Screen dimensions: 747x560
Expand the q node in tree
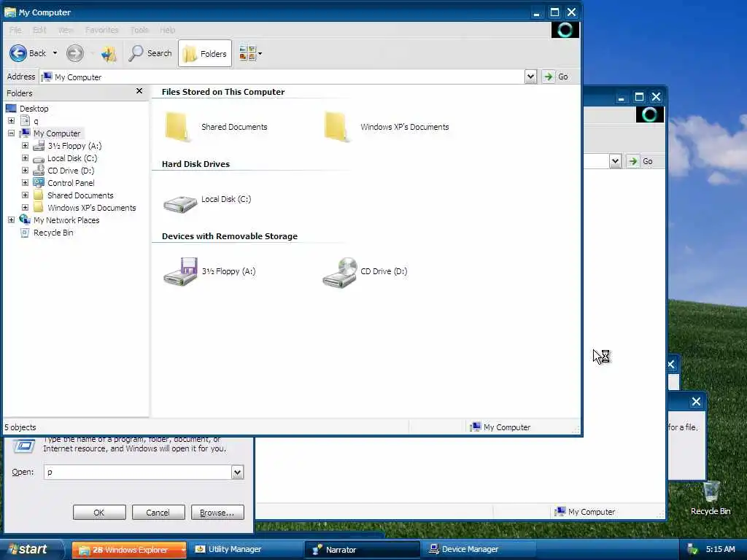click(x=12, y=121)
